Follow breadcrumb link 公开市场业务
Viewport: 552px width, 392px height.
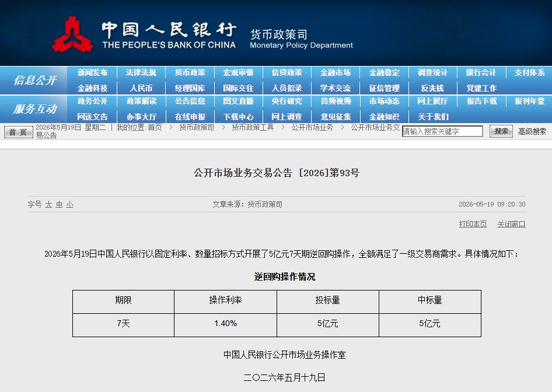(x=312, y=127)
